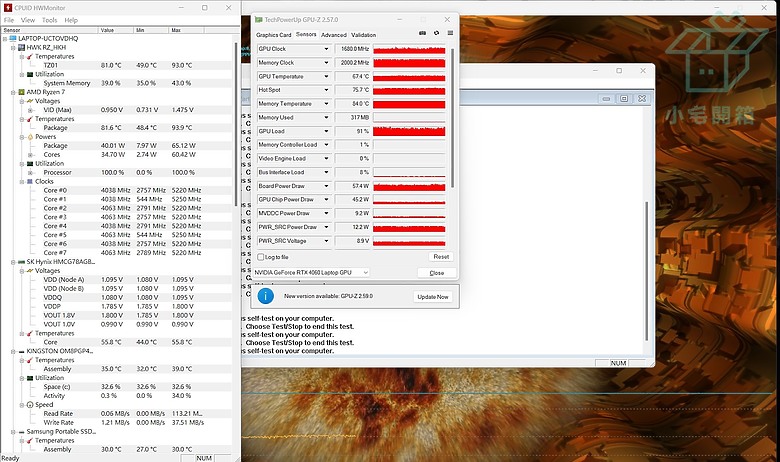Open the GPU Load sensor dropdown
The image size is (780, 462).
(326, 131)
